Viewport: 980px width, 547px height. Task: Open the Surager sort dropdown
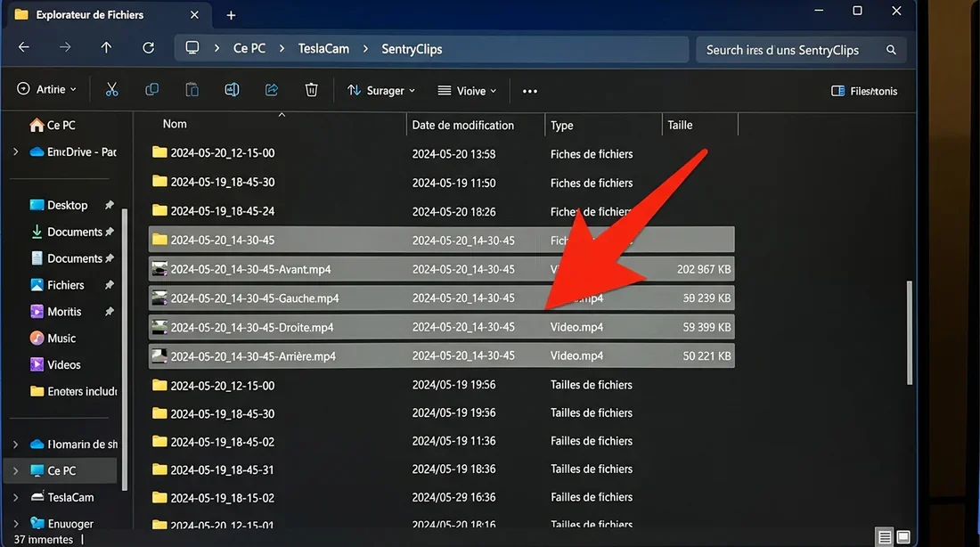(381, 90)
